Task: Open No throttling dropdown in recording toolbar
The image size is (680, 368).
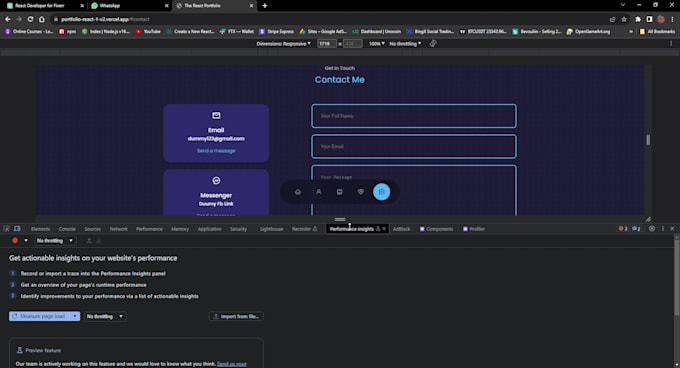Action: [x=55, y=241]
